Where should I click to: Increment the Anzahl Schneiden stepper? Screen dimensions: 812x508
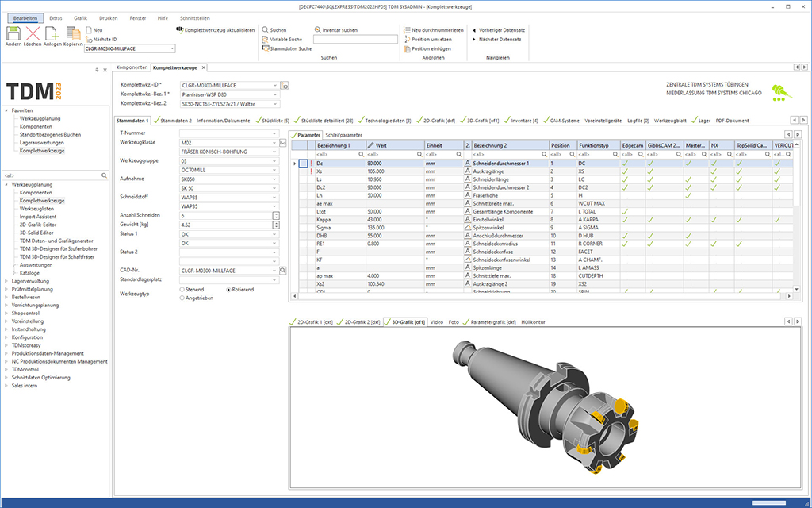[x=277, y=214]
